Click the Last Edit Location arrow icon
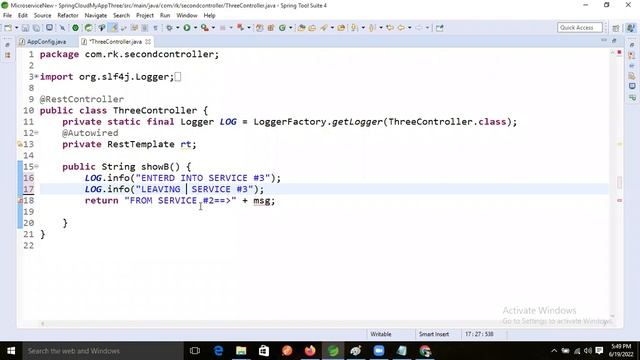The image size is (640, 360). pos(390,28)
